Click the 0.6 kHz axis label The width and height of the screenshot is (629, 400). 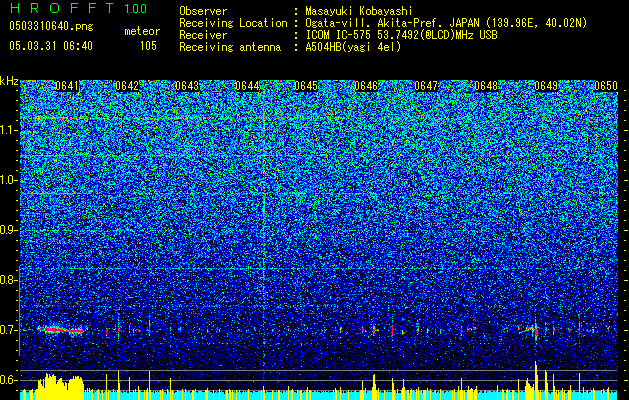click(x=8, y=380)
